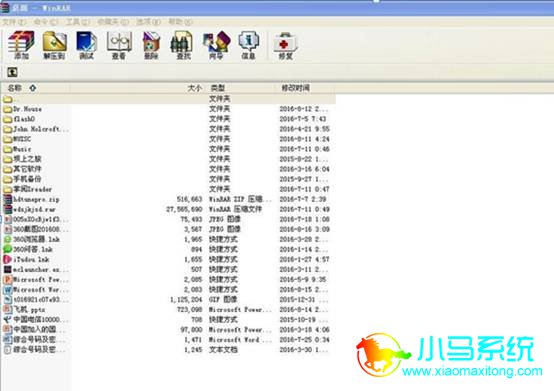
Task: Select the 综合号码及密... 文本文档 row
Action: click(x=168, y=350)
